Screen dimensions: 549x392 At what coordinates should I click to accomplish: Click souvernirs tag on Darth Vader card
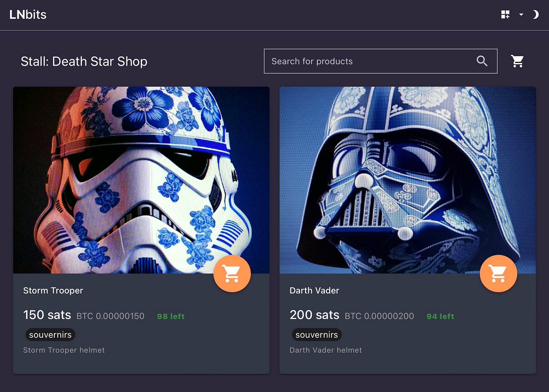point(317,335)
